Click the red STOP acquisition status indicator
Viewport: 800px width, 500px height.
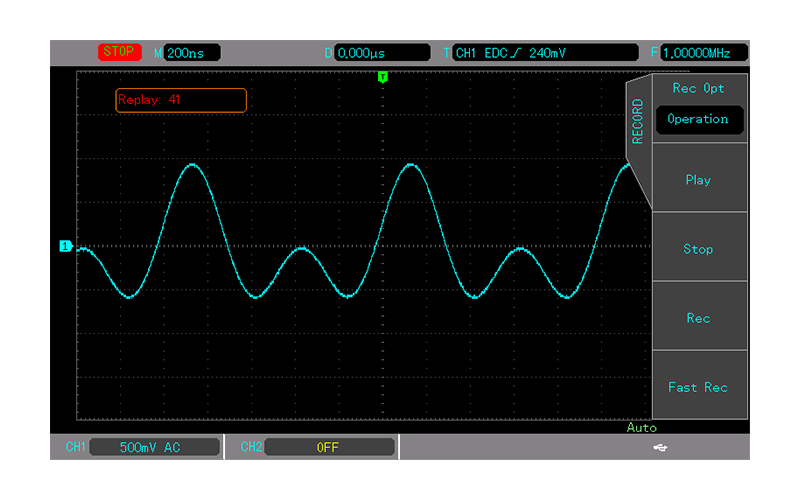click(120, 52)
